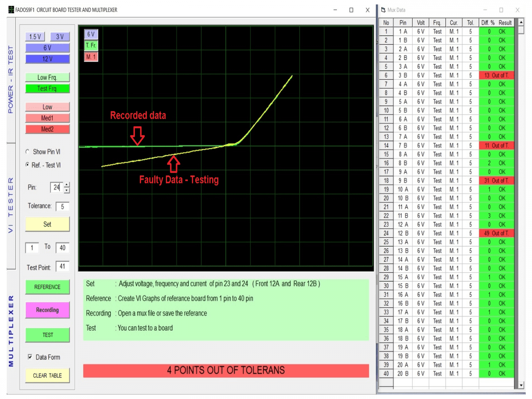Open the Recording button
Screen dimensions: 532x399
click(x=47, y=310)
